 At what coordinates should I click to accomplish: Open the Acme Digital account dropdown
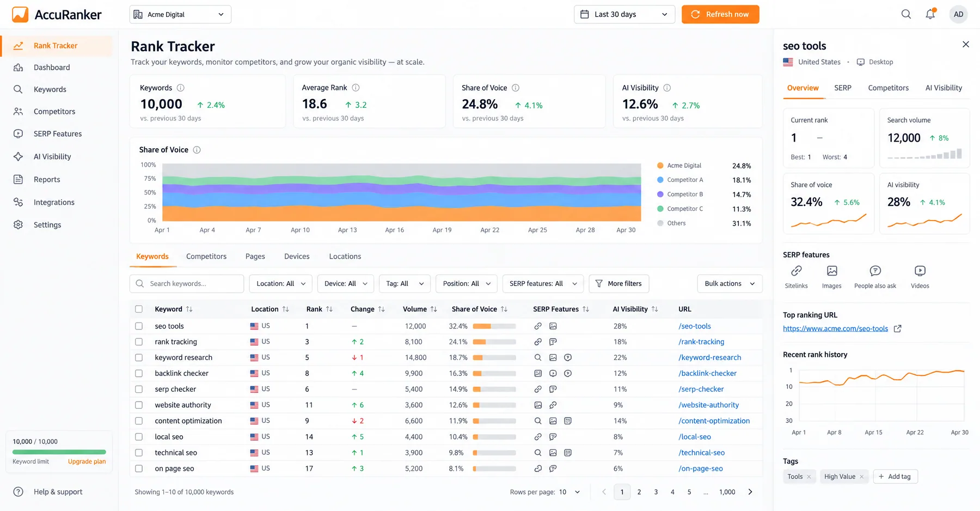pos(180,15)
